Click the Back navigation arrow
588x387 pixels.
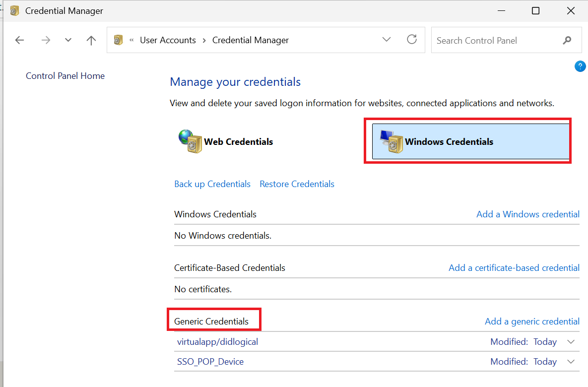coord(19,40)
